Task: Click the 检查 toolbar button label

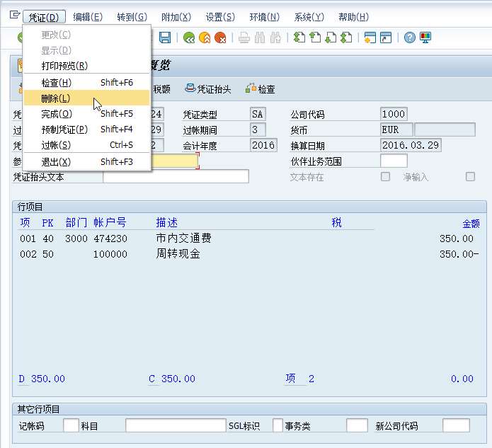Action: (267, 89)
